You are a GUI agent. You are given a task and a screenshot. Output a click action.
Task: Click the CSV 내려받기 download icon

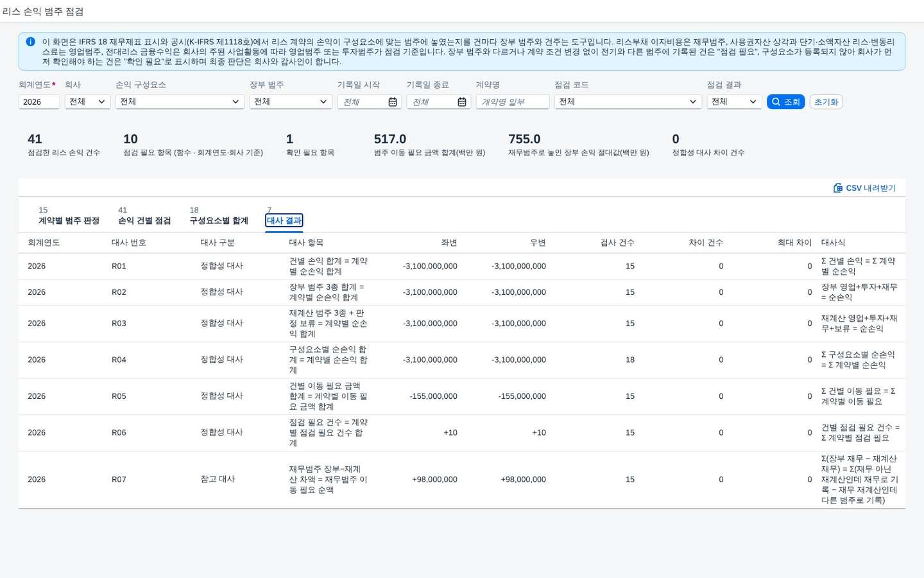pyautogui.click(x=838, y=188)
